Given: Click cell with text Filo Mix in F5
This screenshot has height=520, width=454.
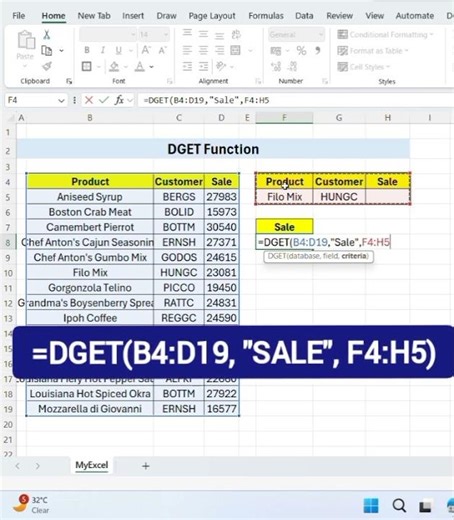Looking at the screenshot, I should [x=284, y=197].
